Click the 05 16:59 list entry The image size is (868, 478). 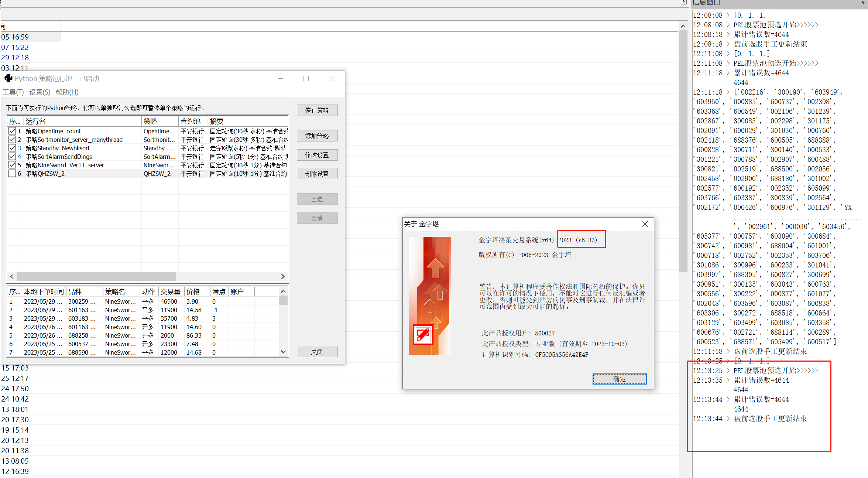click(x=15, y=37)
